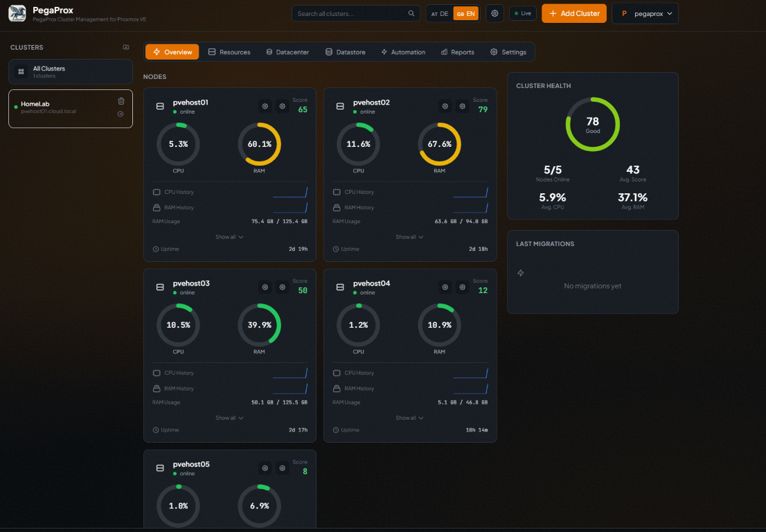Click the magnifier icon in the search box

(x=411, y=14)
